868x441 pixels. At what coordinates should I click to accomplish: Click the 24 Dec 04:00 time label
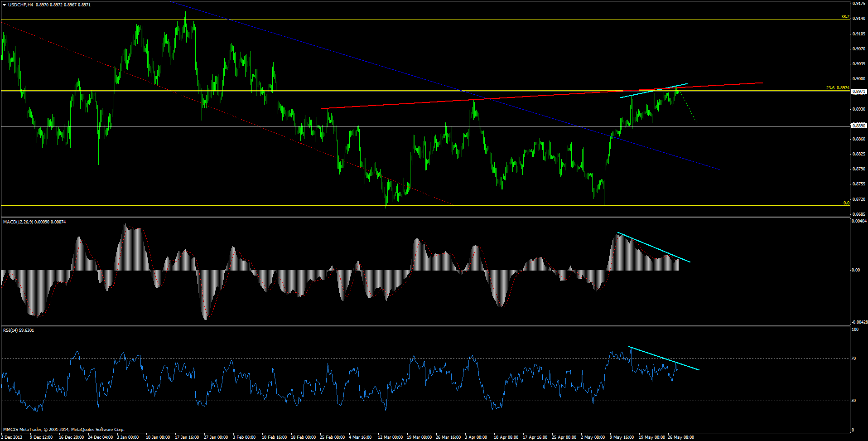(100, 437)
